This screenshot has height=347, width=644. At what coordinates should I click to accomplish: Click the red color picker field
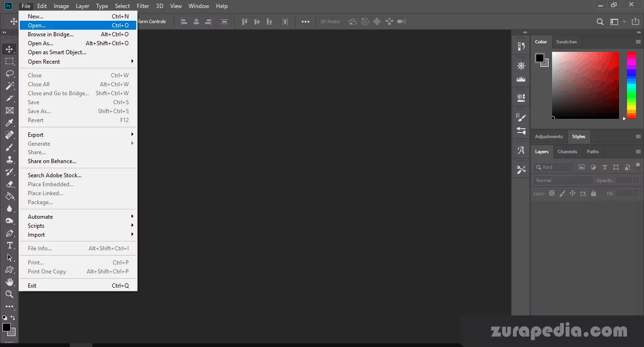585,85
